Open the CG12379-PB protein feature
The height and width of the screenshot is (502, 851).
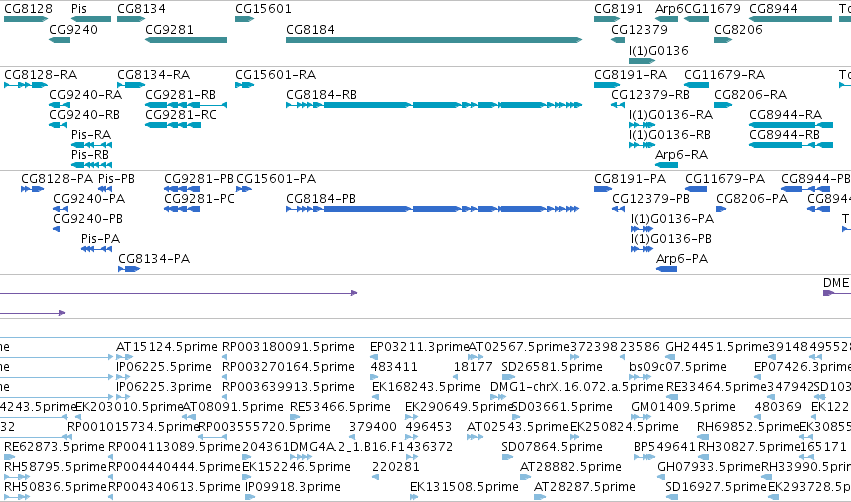point(618,209)
